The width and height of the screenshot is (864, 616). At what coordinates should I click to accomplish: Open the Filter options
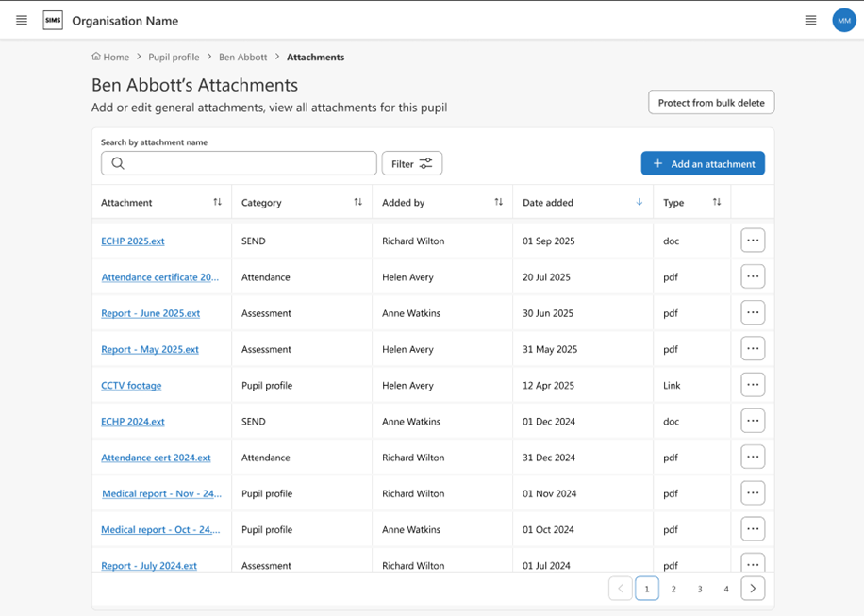tap(411, 163)
